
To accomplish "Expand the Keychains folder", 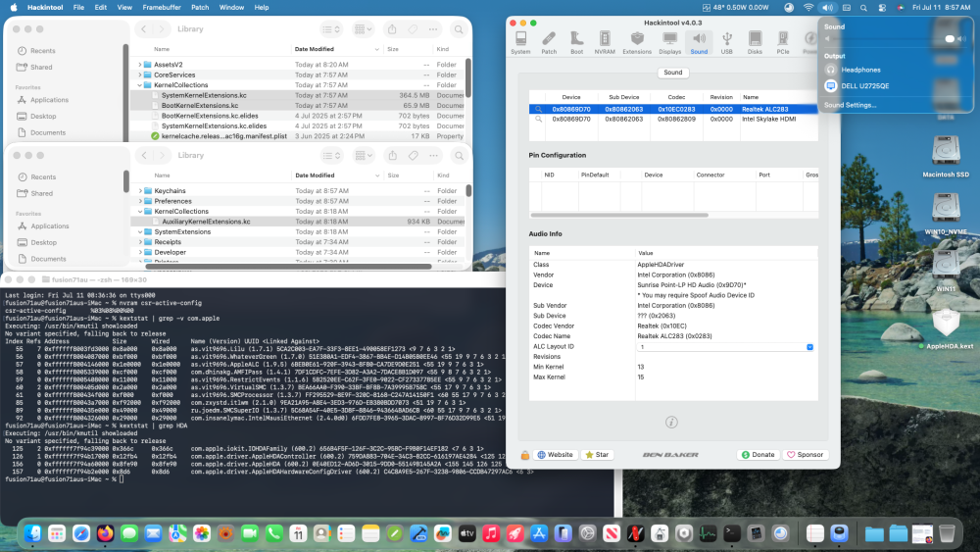I will (x=140, y=190).
